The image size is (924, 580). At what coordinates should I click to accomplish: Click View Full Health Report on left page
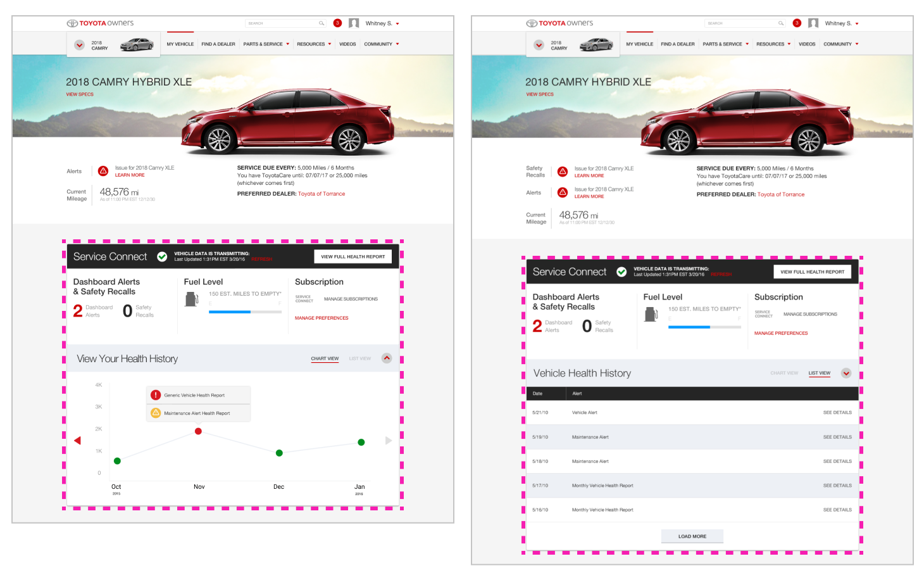tap(353, 256)
